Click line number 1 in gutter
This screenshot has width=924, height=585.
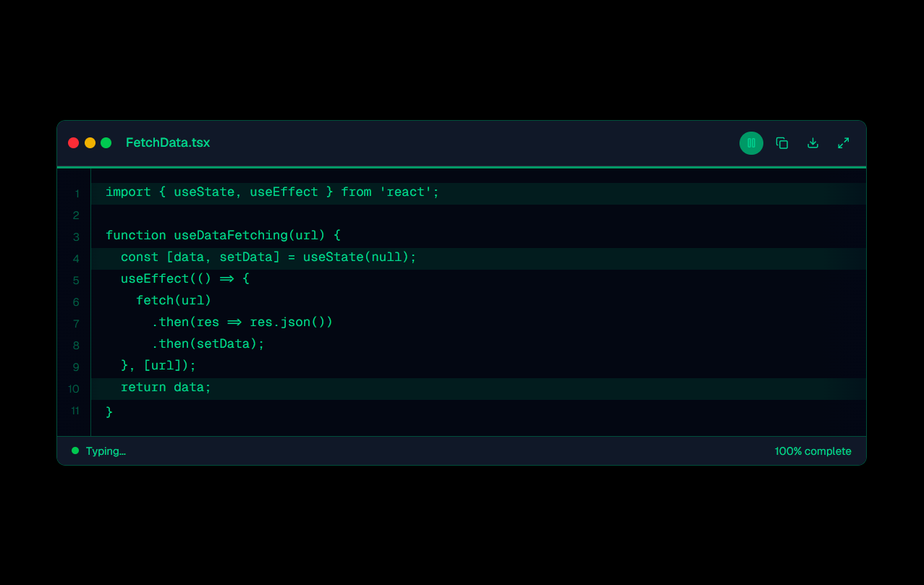[76, 194]
